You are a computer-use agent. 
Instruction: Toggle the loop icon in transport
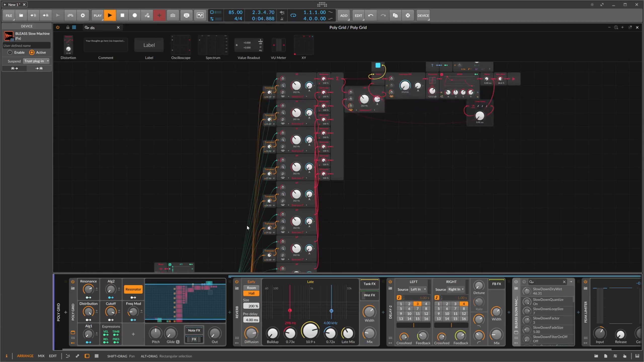click(x=293, y=15)
